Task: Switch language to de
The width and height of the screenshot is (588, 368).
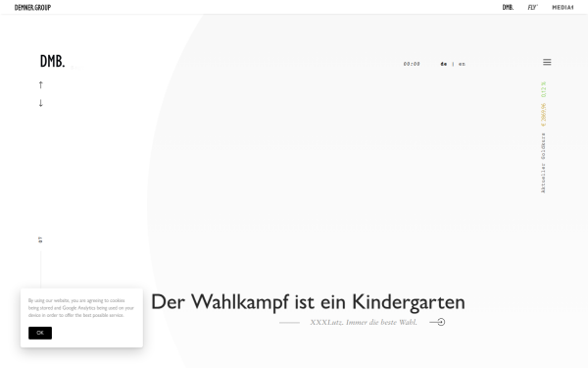Action: tap(444, 64)
